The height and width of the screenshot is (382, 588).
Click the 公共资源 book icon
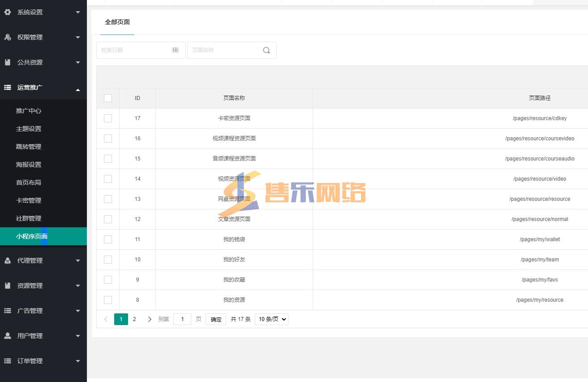pyautogui.click(x=8, y=62)
